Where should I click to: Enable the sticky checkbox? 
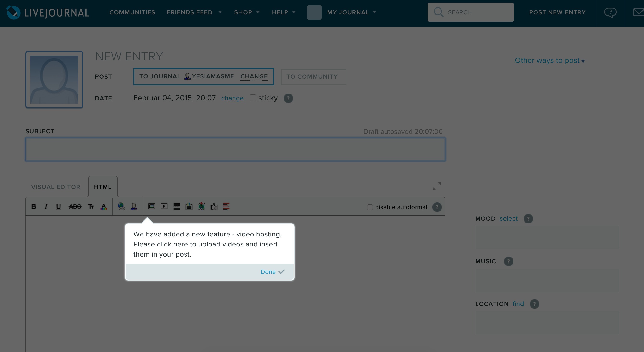pos(253,98)
